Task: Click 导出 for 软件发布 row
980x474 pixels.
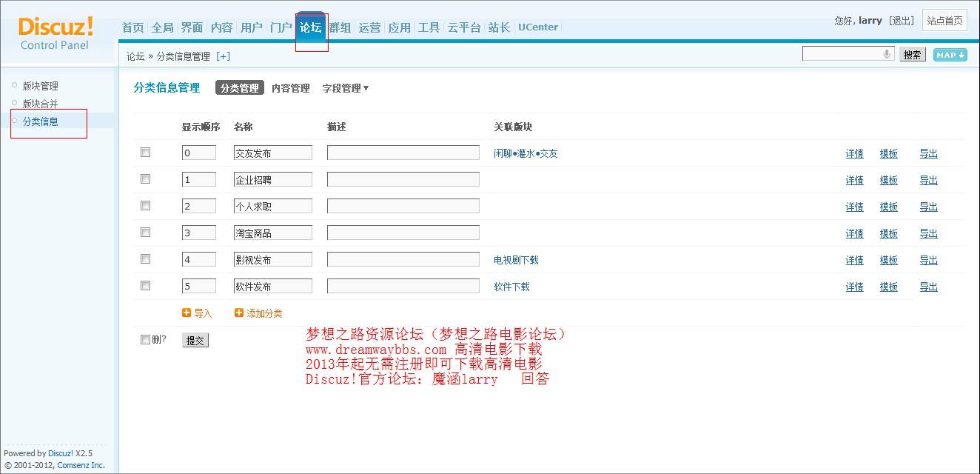Action: coord(929,287)
